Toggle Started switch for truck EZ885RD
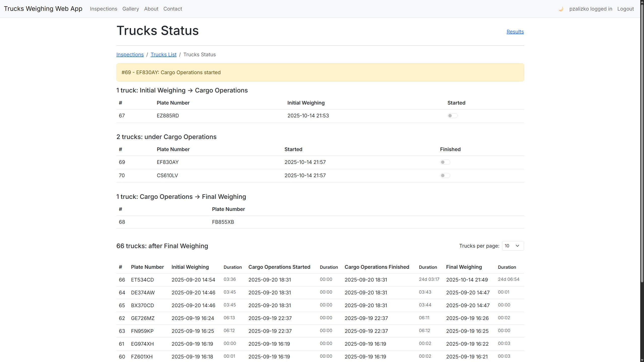Screen dimensions: 644x362 tap(452, 116)
